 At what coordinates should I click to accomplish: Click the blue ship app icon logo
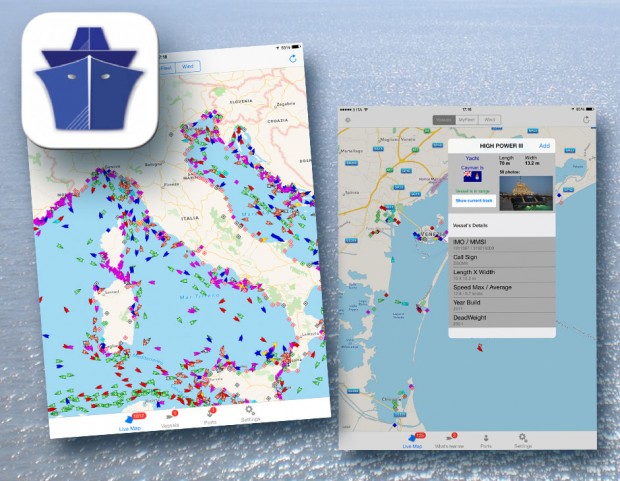click(90, 80)
